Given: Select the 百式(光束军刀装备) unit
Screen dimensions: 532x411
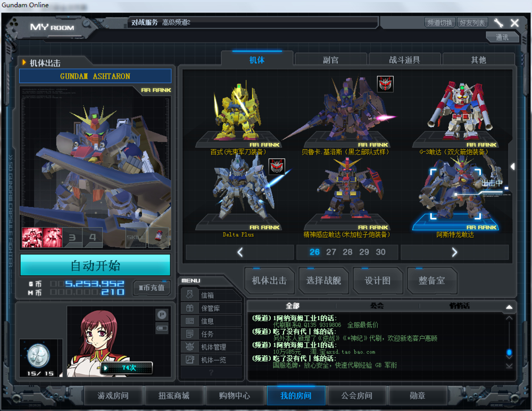Looking at the screenshot, I should (x=238, y=116).
